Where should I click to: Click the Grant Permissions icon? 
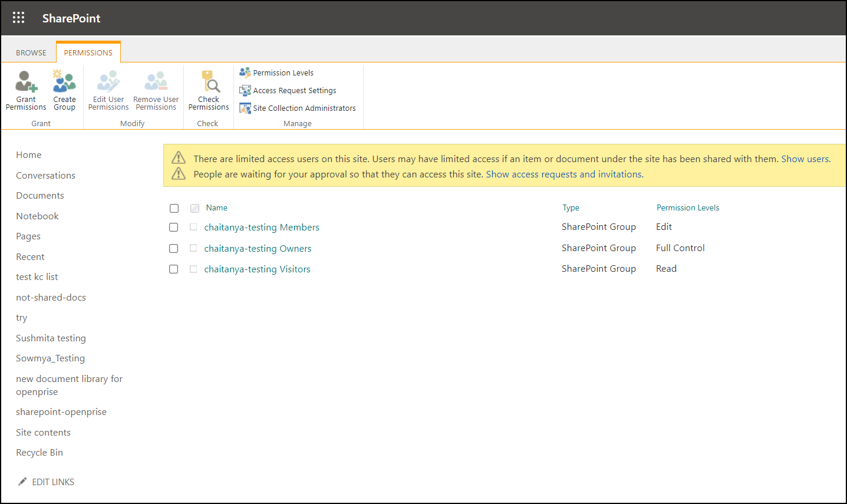[26, 81]
